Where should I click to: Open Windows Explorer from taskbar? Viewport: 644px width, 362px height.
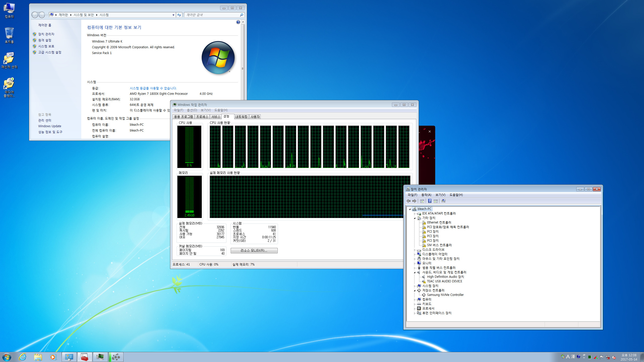[x=38, y=357]
